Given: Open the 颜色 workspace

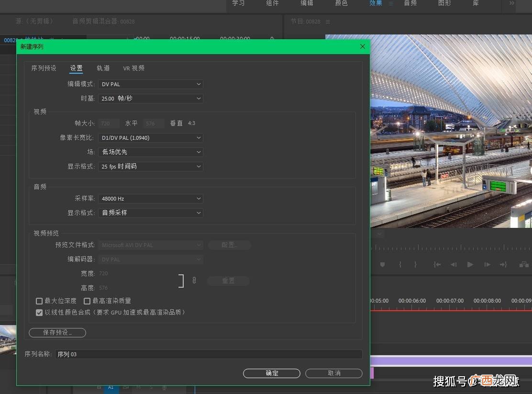Looking at the screenshot, I should [341, 3].
